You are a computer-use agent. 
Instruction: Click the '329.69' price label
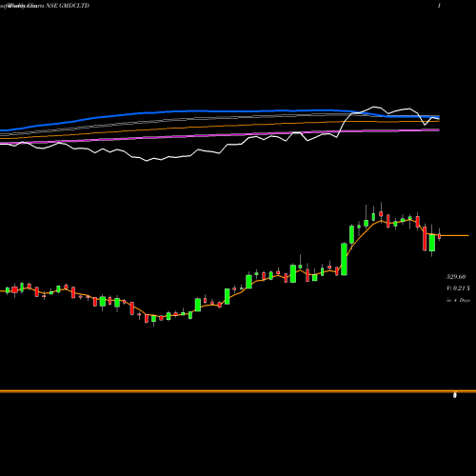[x=456, y=277]
